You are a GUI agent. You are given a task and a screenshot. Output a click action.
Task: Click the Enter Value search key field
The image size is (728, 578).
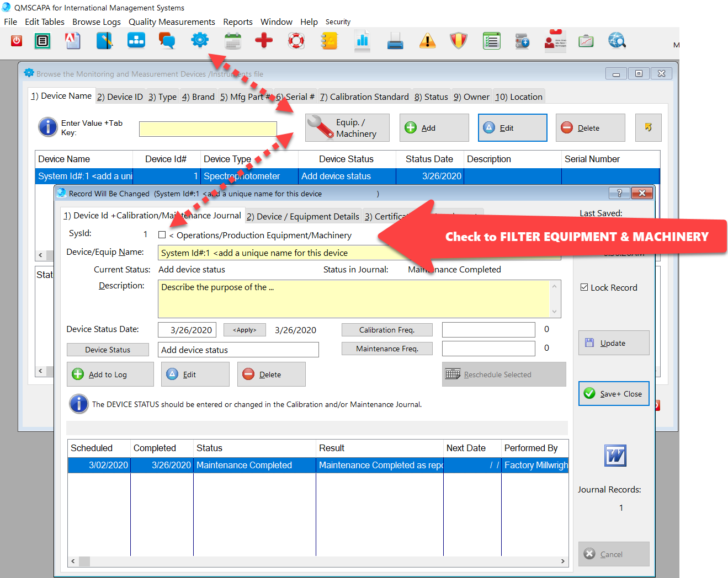208,129
